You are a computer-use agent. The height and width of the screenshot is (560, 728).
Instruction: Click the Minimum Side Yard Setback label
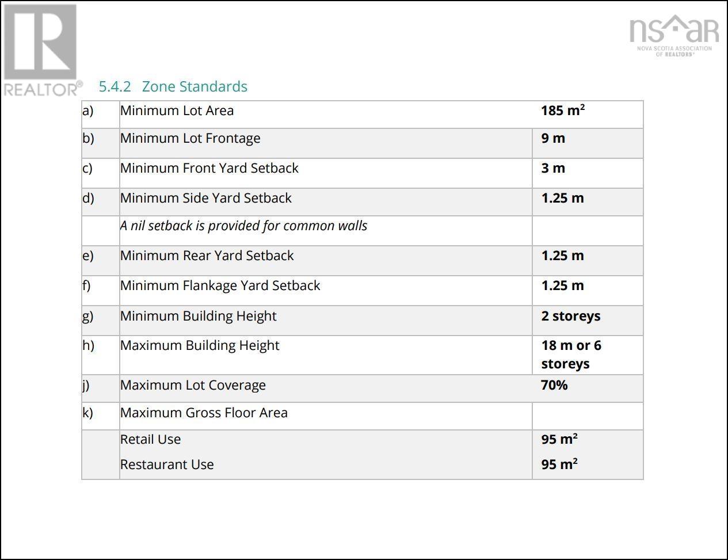coord(205,198)
